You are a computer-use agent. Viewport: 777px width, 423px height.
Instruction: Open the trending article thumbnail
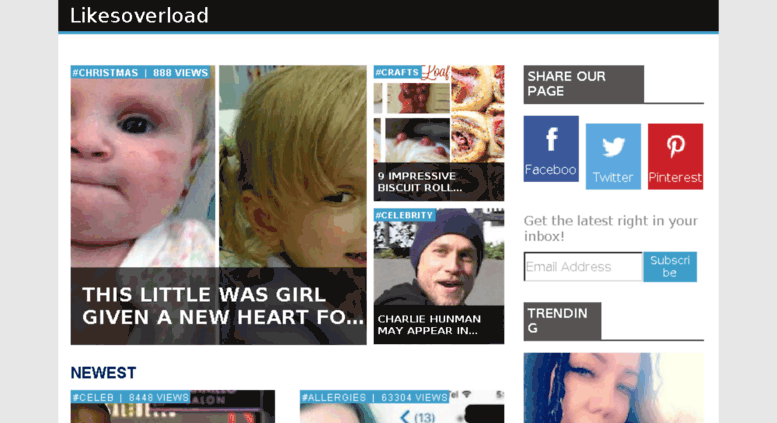click(x=613, y=388)
